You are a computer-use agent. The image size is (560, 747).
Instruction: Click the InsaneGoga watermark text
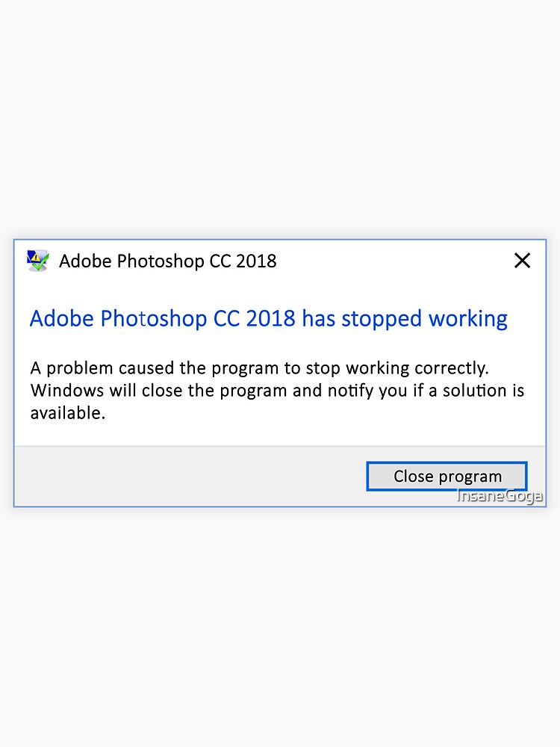[x=500, y=496]
